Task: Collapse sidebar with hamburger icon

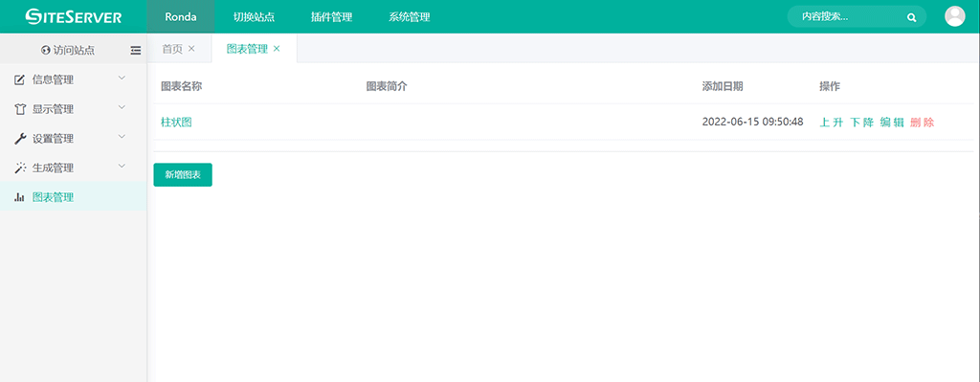Action: point(136,51)
